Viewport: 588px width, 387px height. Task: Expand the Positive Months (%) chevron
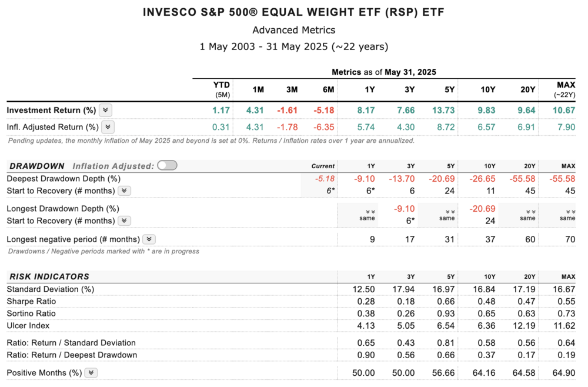click(91, 372)
